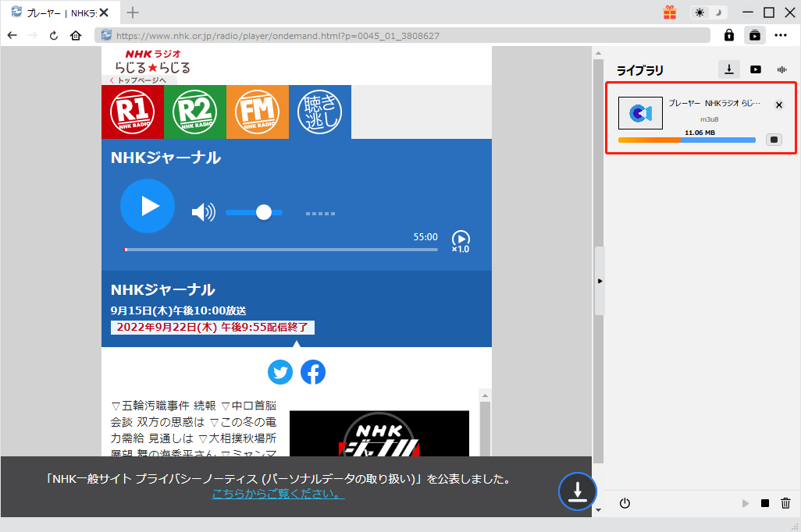This screenshot has width=801, height=532.
Task: Select the downloading tab in ライブラリ
Action: tap(729, 69)
